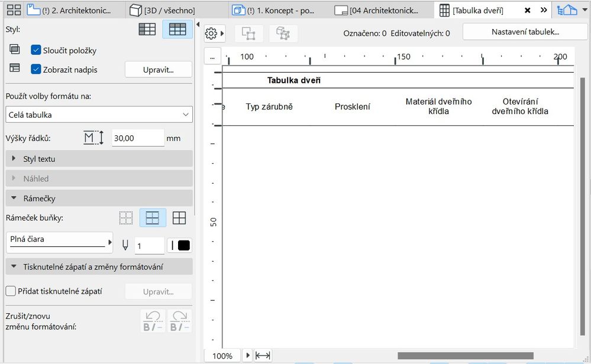Close the 'Tabulka dveří' tab
This screenshot has height=364, width=591.
click(x=528, y=11)
